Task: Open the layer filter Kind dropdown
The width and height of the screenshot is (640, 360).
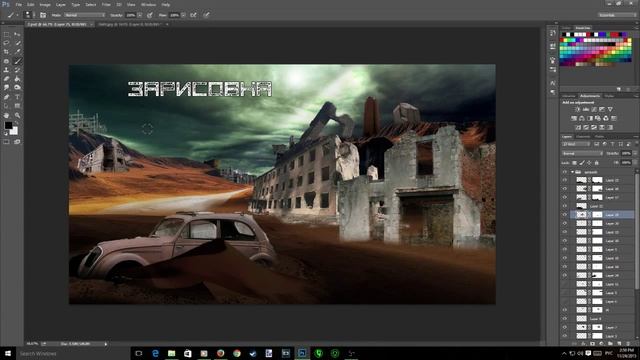Action: (x=577, y=144)
